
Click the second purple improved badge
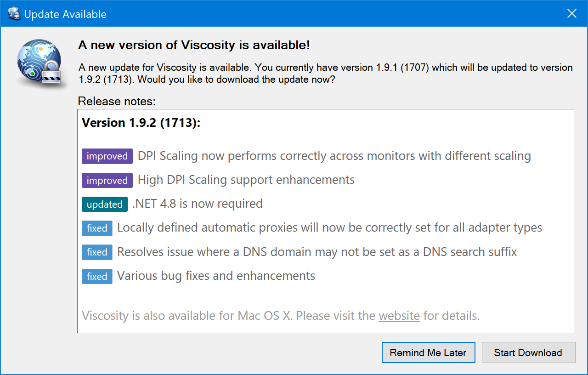tap(107, 180)
